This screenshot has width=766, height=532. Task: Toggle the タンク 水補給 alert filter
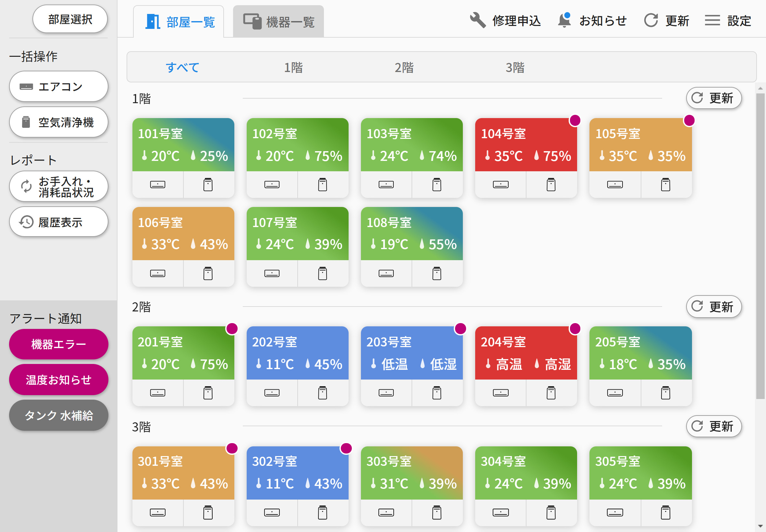(x=59, y=415)
